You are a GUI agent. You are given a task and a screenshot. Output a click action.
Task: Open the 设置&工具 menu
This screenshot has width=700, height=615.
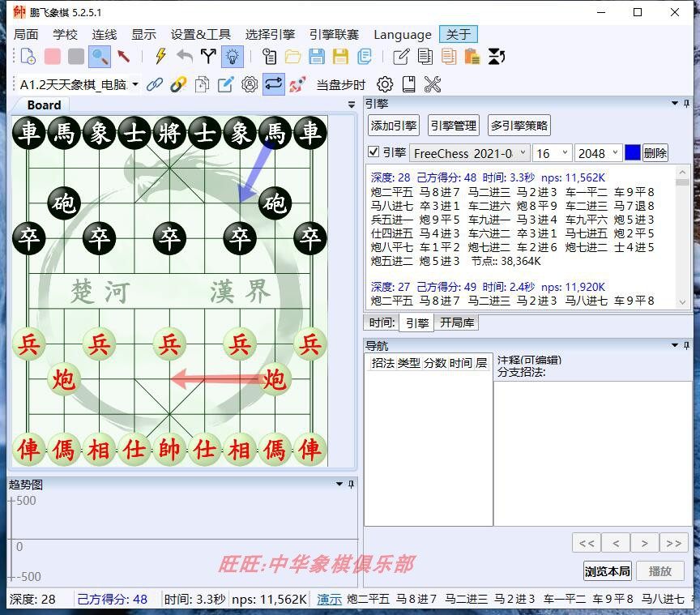[x=200, y=34]
